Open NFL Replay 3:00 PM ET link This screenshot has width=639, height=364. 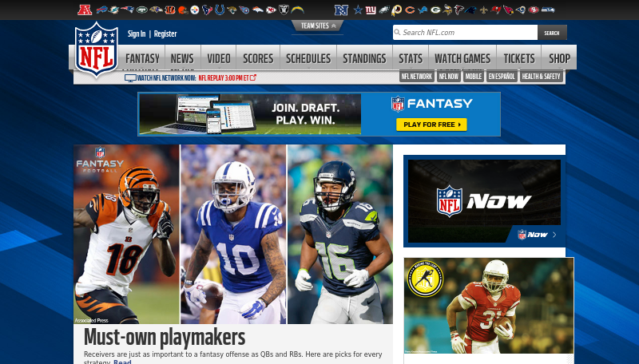click(x=228, y=77)
